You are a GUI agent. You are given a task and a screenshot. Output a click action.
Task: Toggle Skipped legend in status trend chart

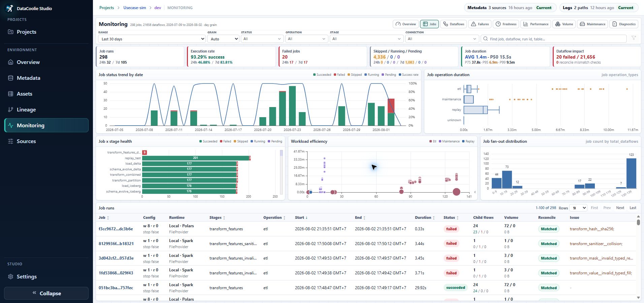coord(355,75)
